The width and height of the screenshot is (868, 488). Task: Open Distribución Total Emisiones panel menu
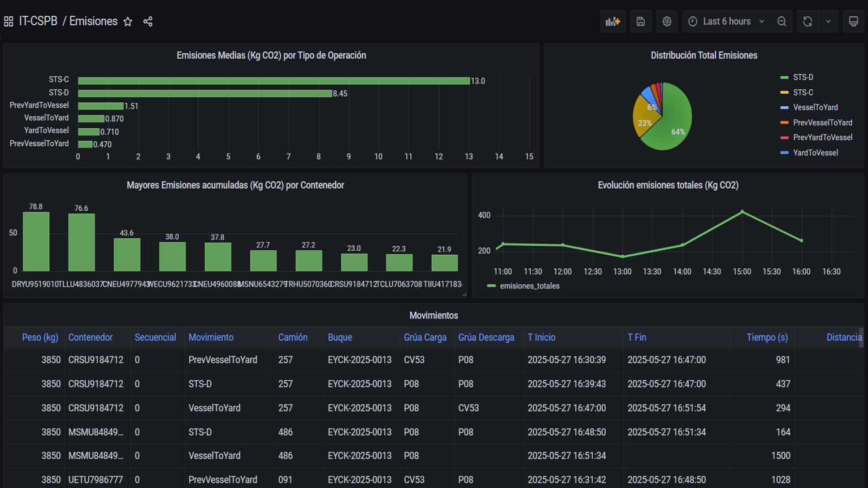tap(704, 55)
